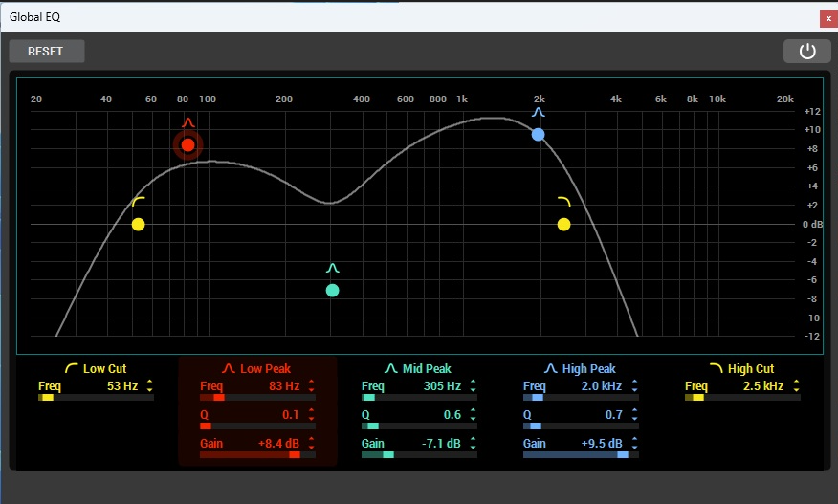The width and height of the screenshot is (838, 504).
Task: Close the Global EQ window
Action: click(x=827, y=18)
